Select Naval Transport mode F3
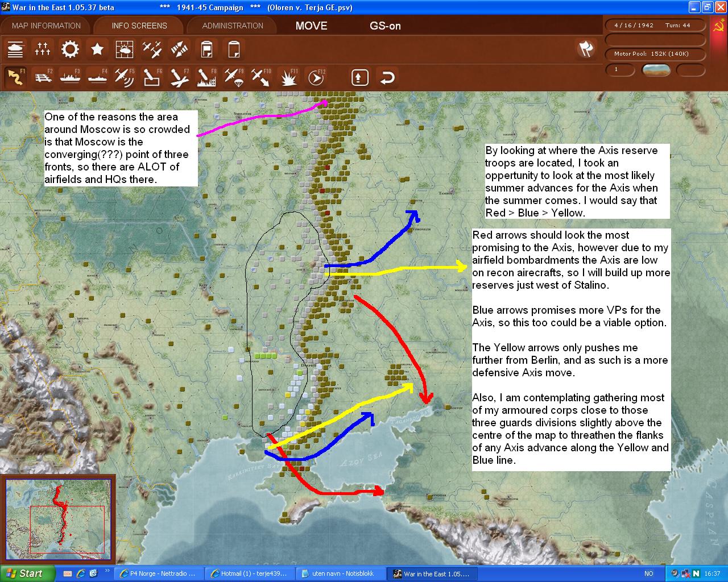 pos(70,77)
